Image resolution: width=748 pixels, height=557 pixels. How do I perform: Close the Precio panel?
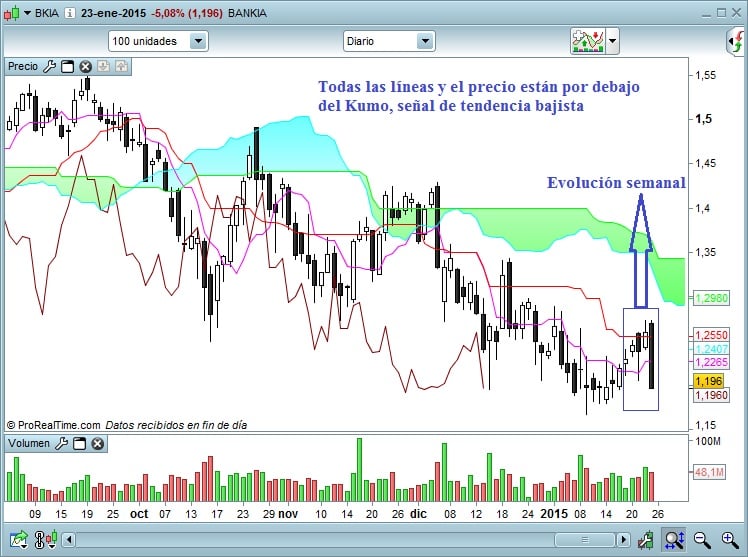[x=85, y=66]
